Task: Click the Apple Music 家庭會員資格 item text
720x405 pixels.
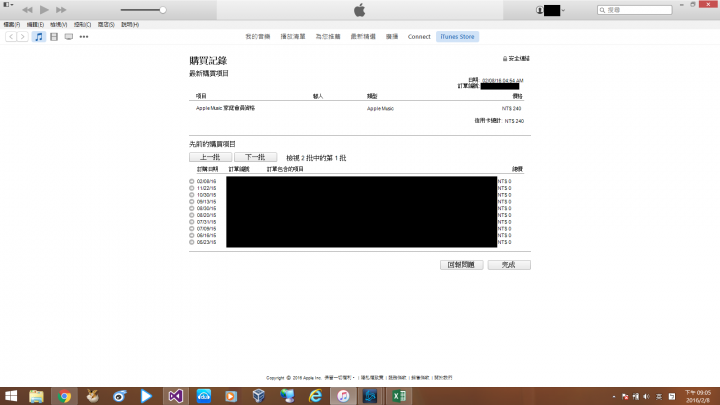Action: pos(225,108)
